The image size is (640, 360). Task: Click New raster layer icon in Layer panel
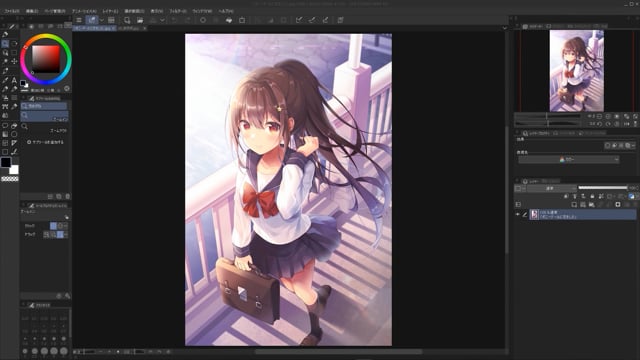tap(574, 204)
